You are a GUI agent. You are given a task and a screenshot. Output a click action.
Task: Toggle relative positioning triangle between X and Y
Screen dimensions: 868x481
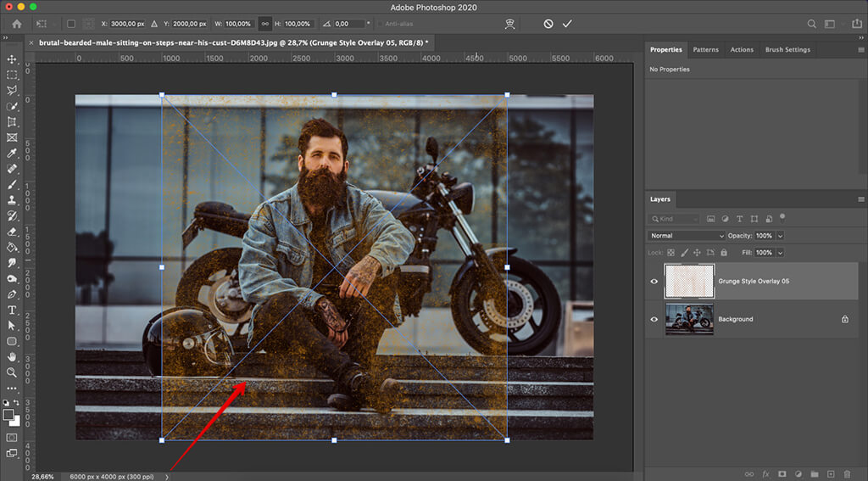tap(154, 24)
